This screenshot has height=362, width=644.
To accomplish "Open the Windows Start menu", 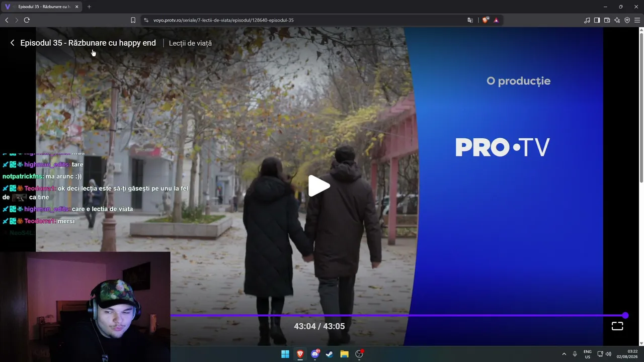I will coord(285,354).
